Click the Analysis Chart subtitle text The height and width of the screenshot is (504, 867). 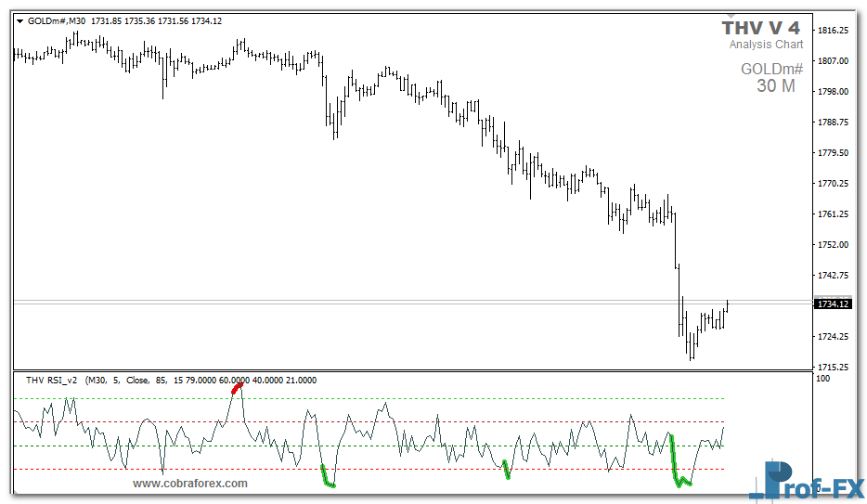pyautogui.click(x=766, y=45)
